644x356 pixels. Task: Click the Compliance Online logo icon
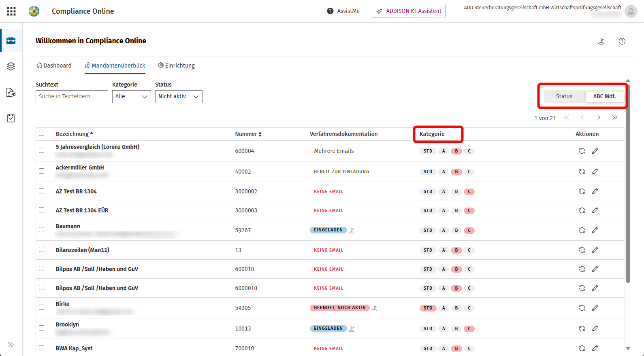click(x=34, y=11)
